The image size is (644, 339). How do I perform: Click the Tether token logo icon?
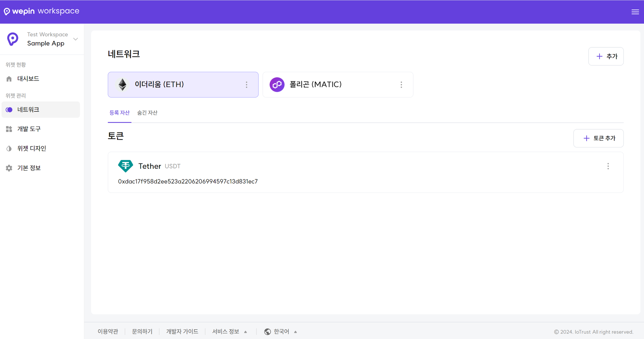[x=125, y=166]
